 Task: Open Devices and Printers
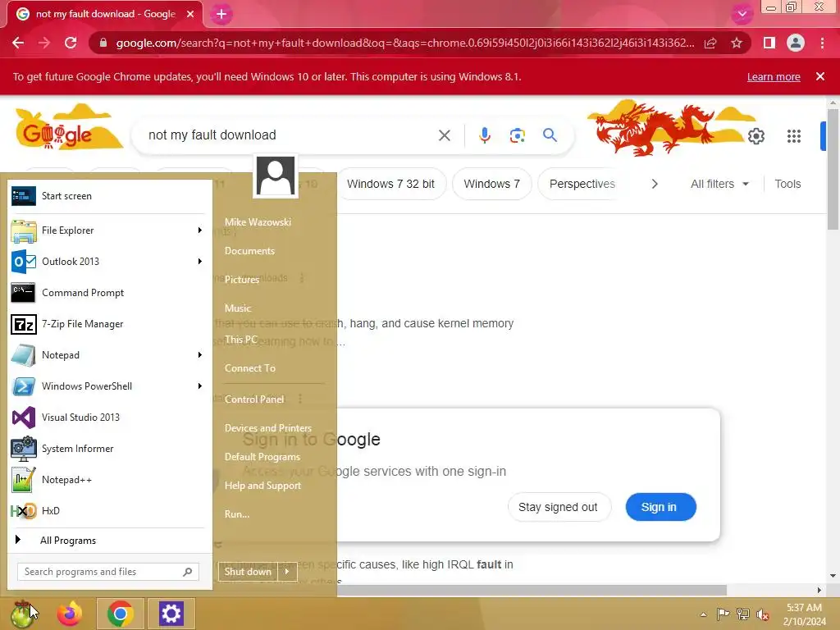click(x=268, y=428)
